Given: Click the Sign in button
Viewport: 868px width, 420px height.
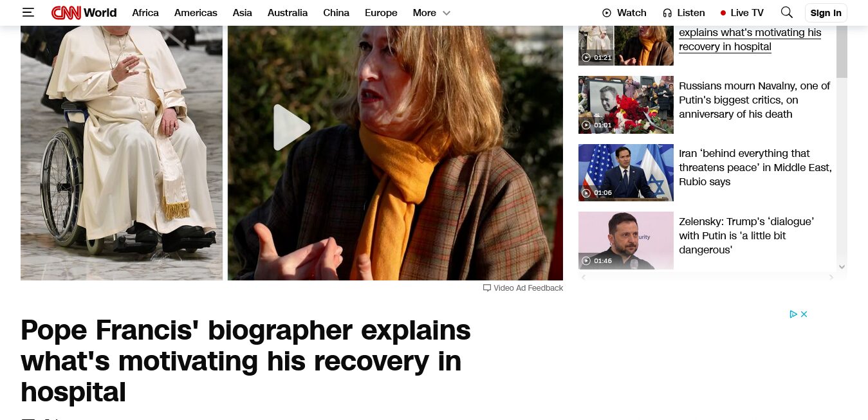Looking at the screenshot, I should tap(826, 13).
